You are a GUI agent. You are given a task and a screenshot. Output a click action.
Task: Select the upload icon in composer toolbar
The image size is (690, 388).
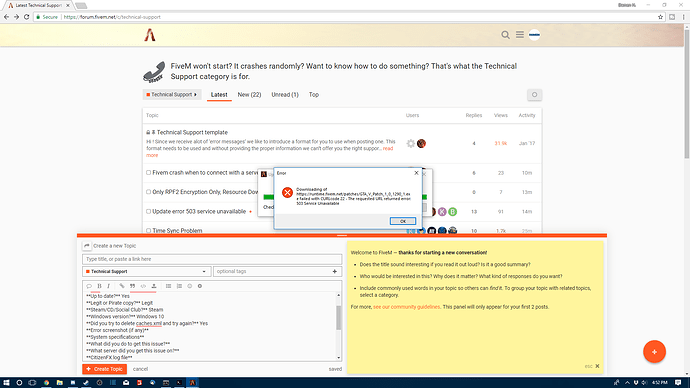point(154,286)
